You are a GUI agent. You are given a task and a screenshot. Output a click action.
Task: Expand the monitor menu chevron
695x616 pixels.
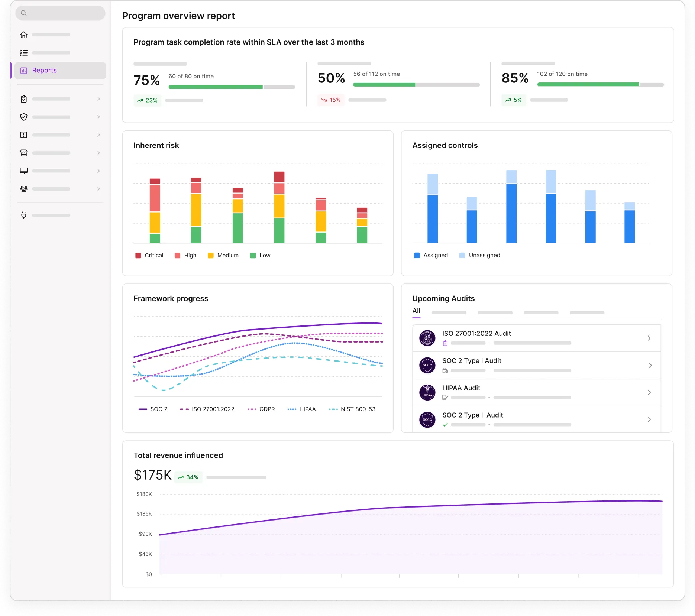click(x=98, y=171)
